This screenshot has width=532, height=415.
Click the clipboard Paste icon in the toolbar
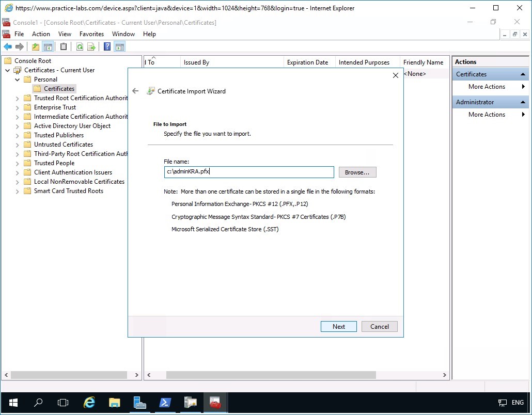click(64, 47)
